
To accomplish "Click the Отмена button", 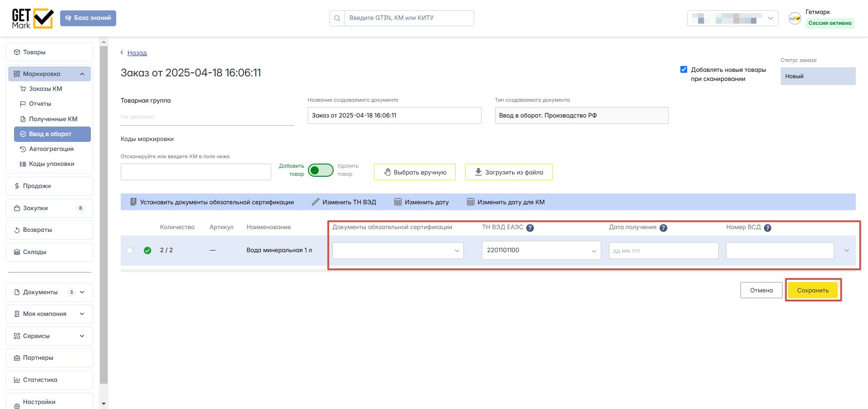I will pyautogui.click(x=761, y=290).
